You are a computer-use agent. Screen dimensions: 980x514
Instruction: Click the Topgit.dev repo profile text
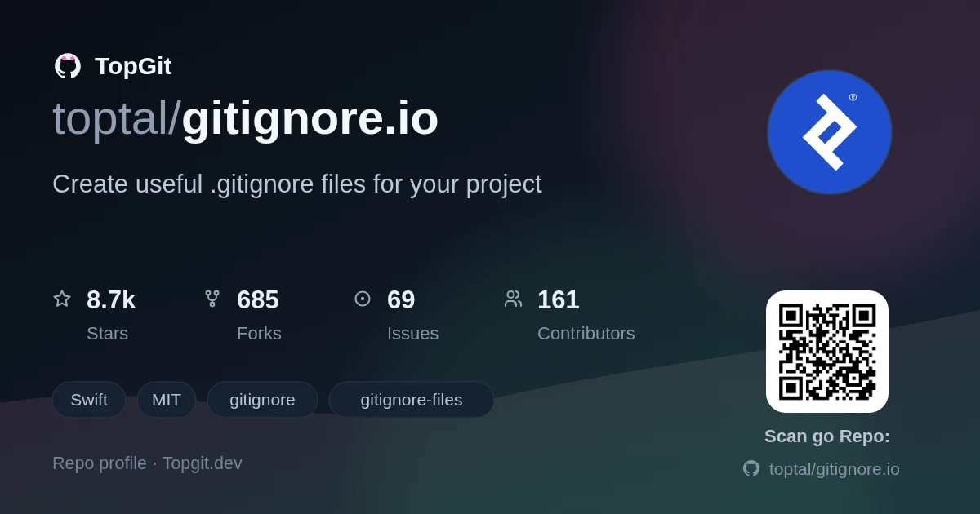click(x=147, y=463)
